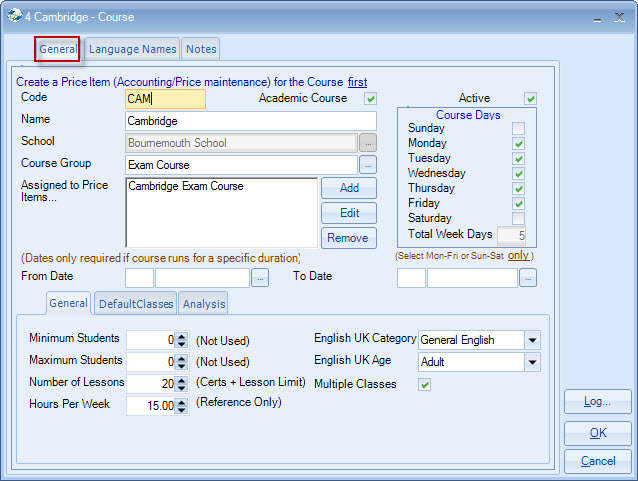
Task: Uncheck Wednesday course day
Action: point(518,173)
